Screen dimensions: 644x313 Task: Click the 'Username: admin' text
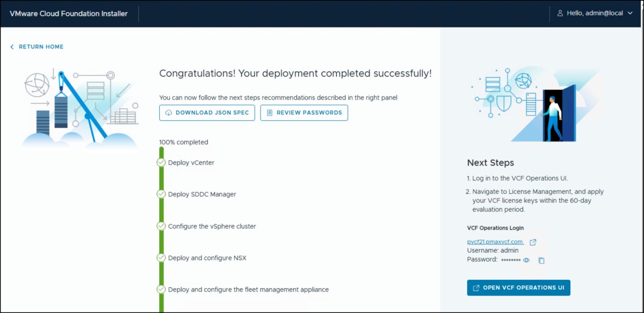(x=493, y=251)
